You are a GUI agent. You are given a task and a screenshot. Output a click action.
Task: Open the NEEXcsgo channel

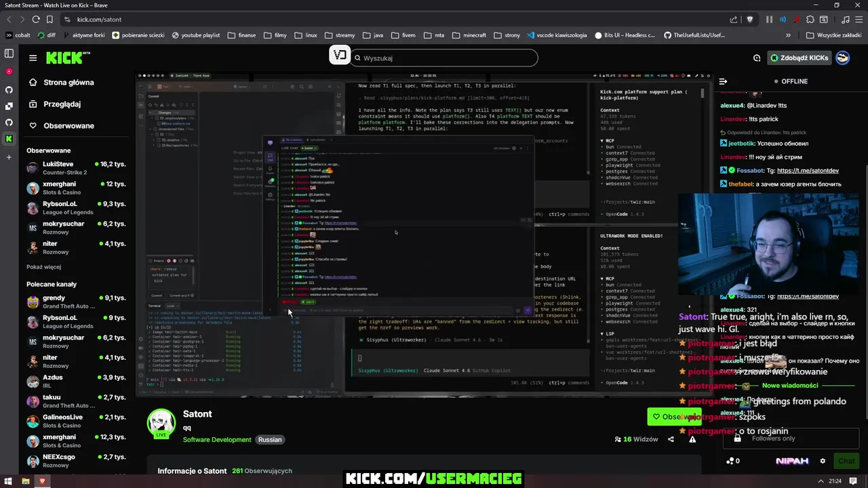(77, 461)
